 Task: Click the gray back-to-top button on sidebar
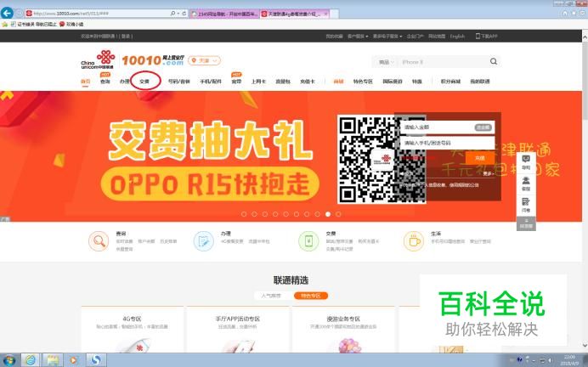coord(526,223)
